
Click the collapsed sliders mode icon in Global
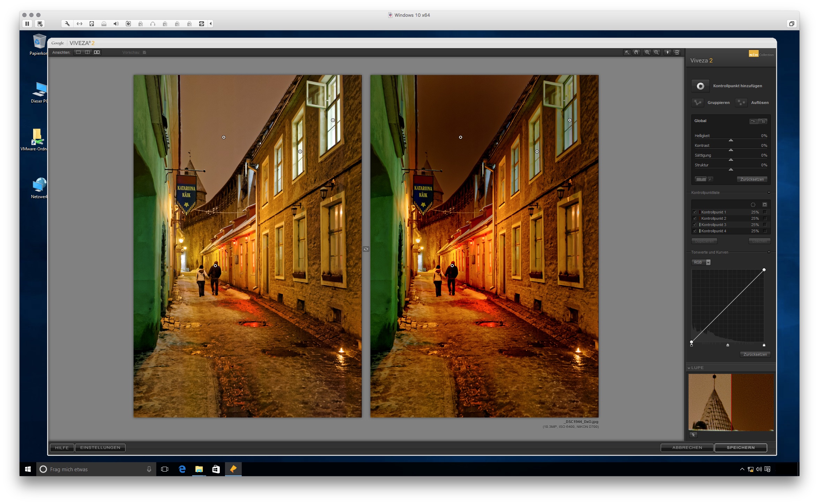pos(753,121)
